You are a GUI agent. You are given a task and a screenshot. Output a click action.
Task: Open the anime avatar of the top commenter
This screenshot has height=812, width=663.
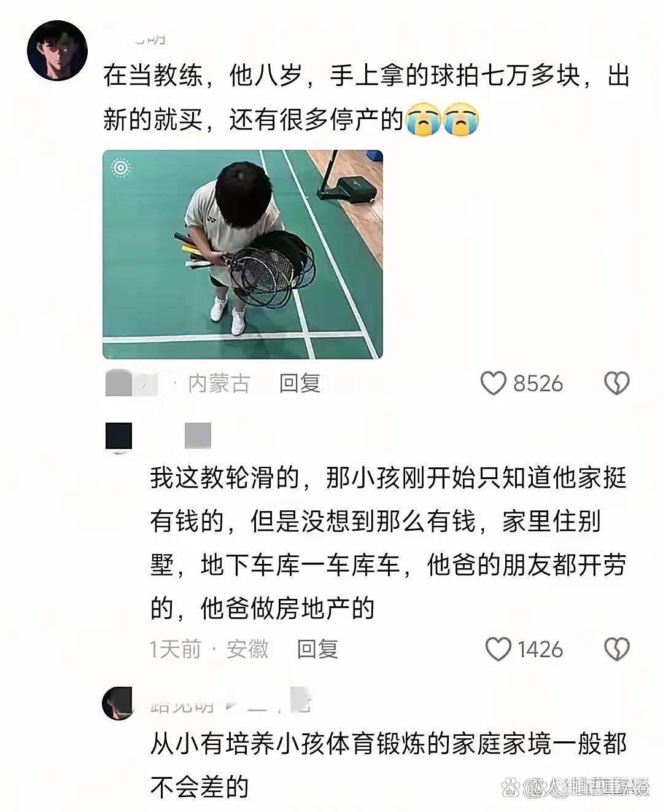[57, 50]
